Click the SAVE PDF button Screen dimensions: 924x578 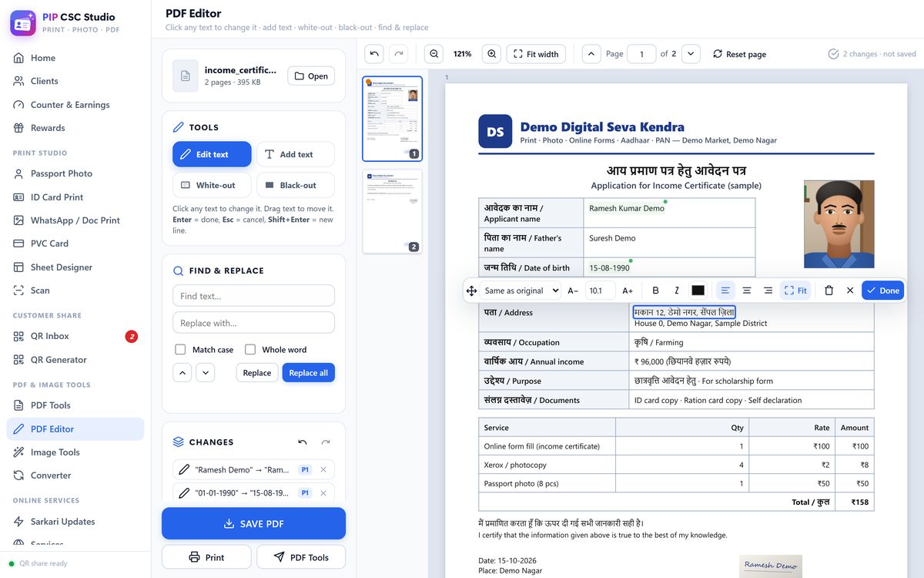coord(253,523)
